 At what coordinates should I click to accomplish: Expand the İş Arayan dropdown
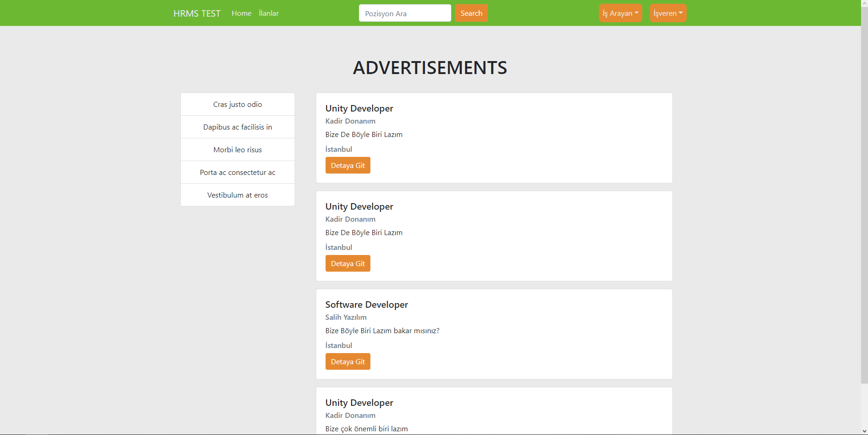pyautogui.click(x=620, y=13)
